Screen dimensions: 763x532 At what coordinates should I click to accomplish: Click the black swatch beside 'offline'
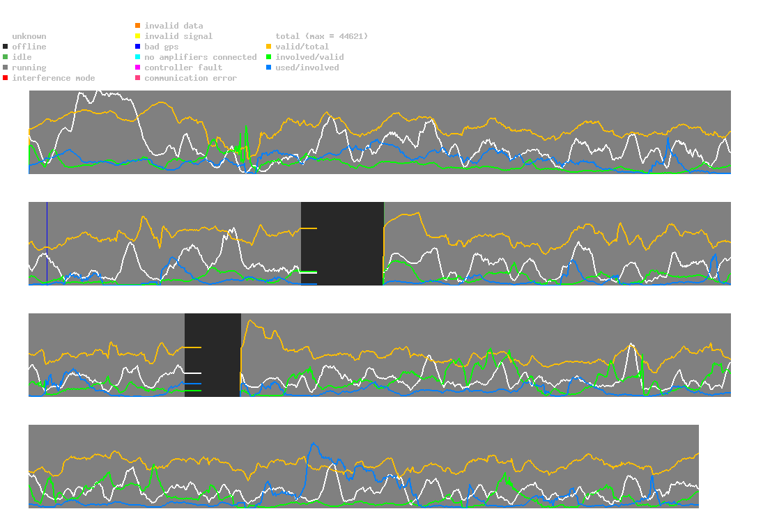[6, 47]
